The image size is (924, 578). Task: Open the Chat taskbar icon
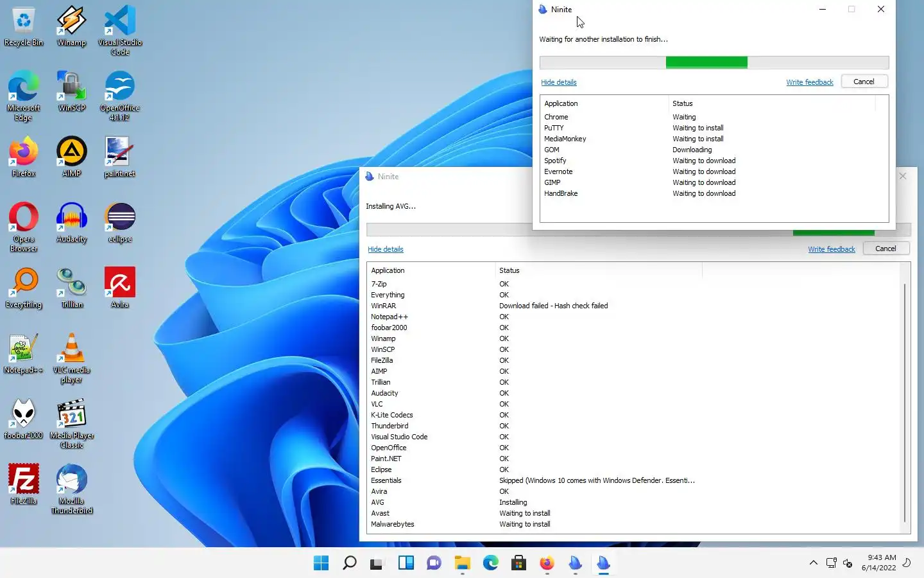pos(434,563)
